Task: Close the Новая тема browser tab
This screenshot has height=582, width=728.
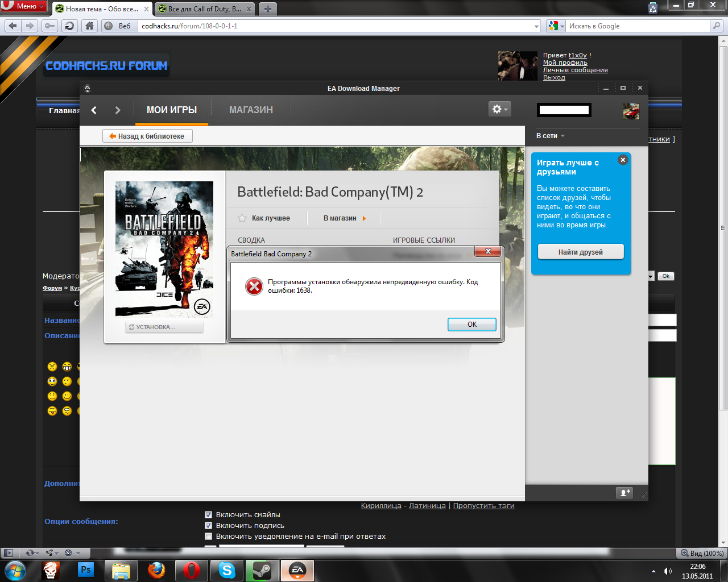Action: 147,9
